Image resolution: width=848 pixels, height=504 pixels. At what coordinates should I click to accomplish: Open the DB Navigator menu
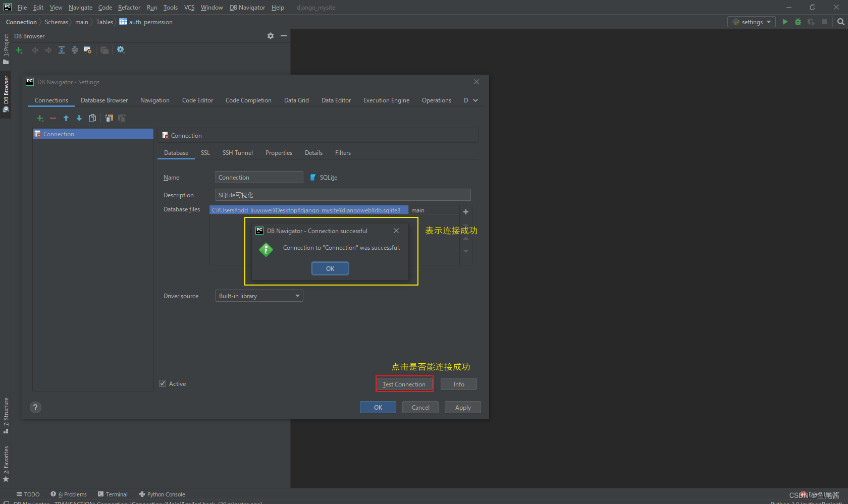[x=247, y=8]
